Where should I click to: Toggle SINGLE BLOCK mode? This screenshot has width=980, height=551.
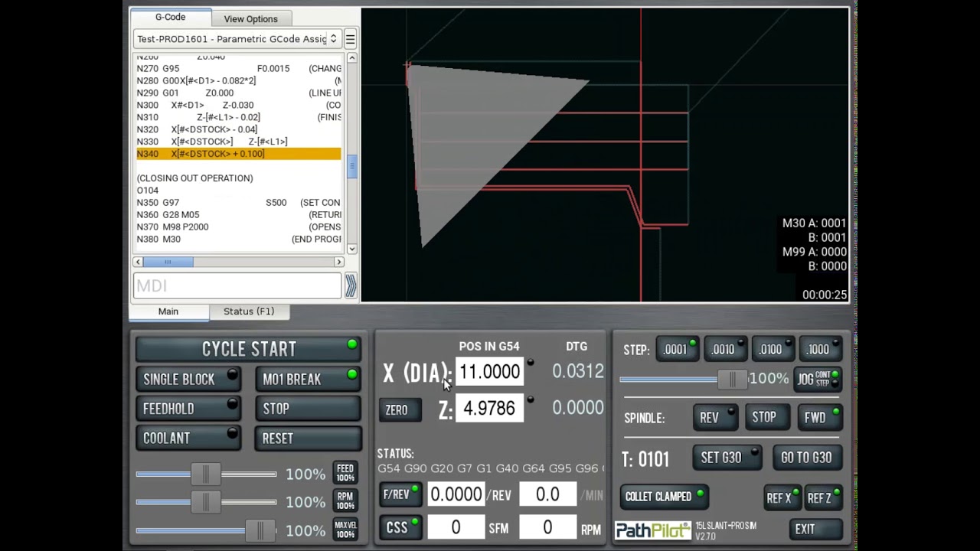pyautogui.click(x=188, y=379)
